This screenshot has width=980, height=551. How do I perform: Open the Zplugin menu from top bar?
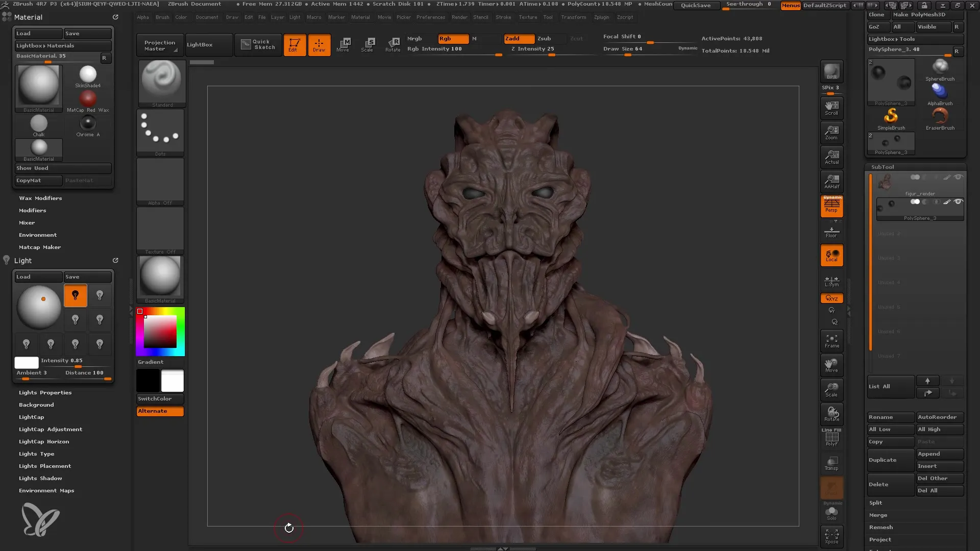[601, 17]
